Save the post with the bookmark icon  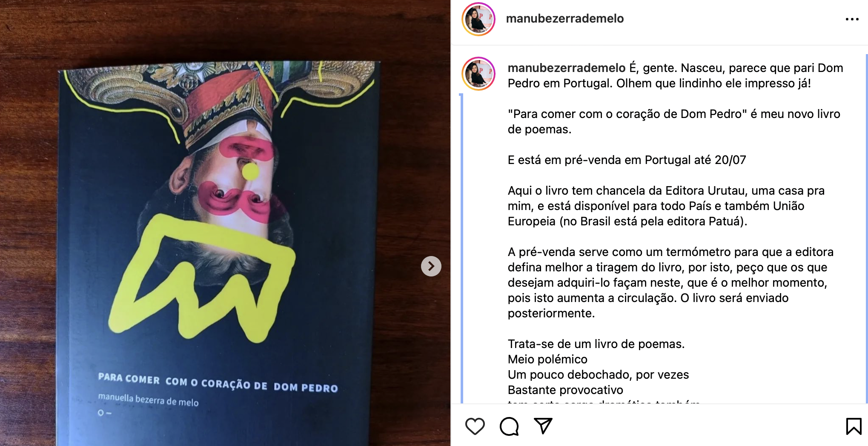pyautogui.click(x=854, y=426)
